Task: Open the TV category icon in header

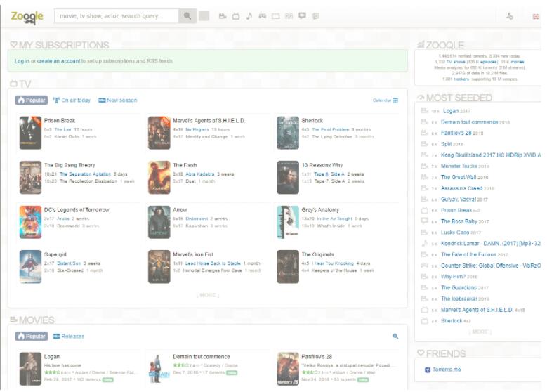Action: (236, 16)
